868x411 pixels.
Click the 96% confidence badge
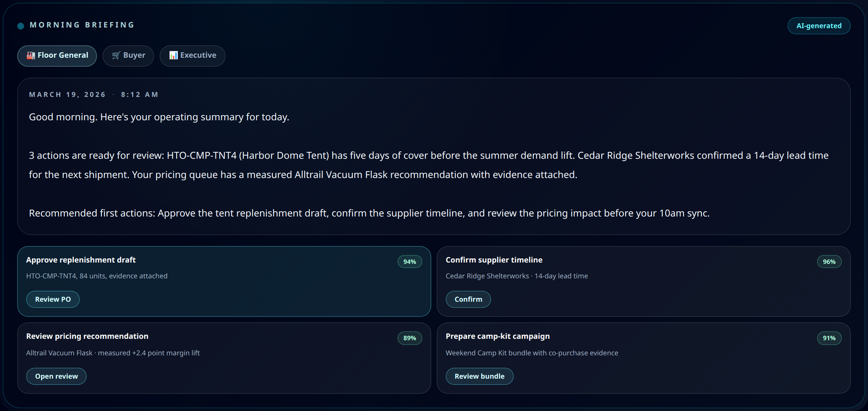tap(829, 262)
